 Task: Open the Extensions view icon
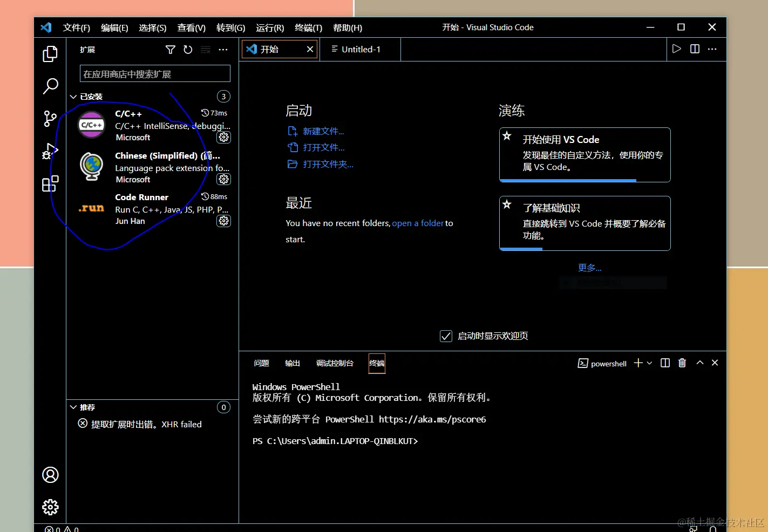(50, 184)
